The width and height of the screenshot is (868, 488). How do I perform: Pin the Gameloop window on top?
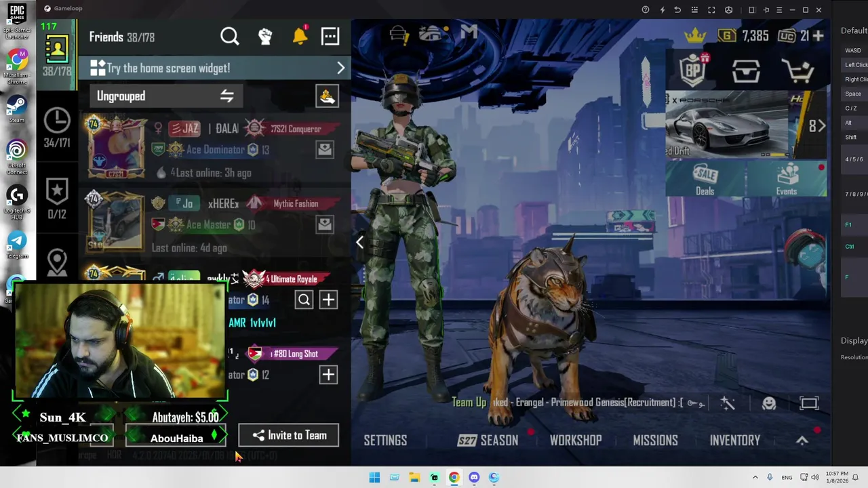click(766, 9)
